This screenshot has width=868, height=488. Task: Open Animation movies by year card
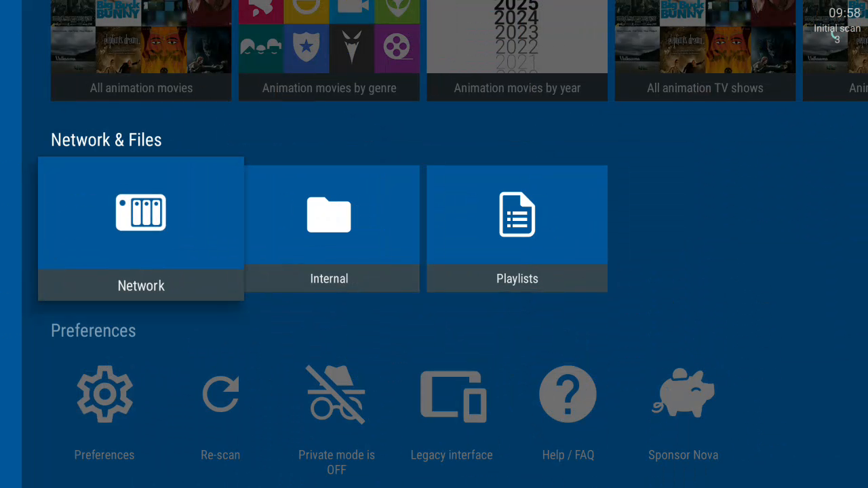pyautogui.click(x=517, y=50)
